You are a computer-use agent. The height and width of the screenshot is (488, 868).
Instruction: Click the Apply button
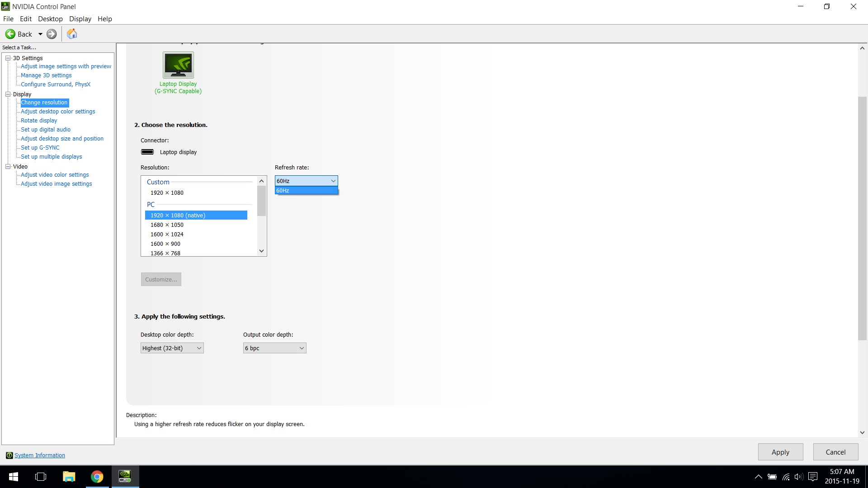pos(780,452)
